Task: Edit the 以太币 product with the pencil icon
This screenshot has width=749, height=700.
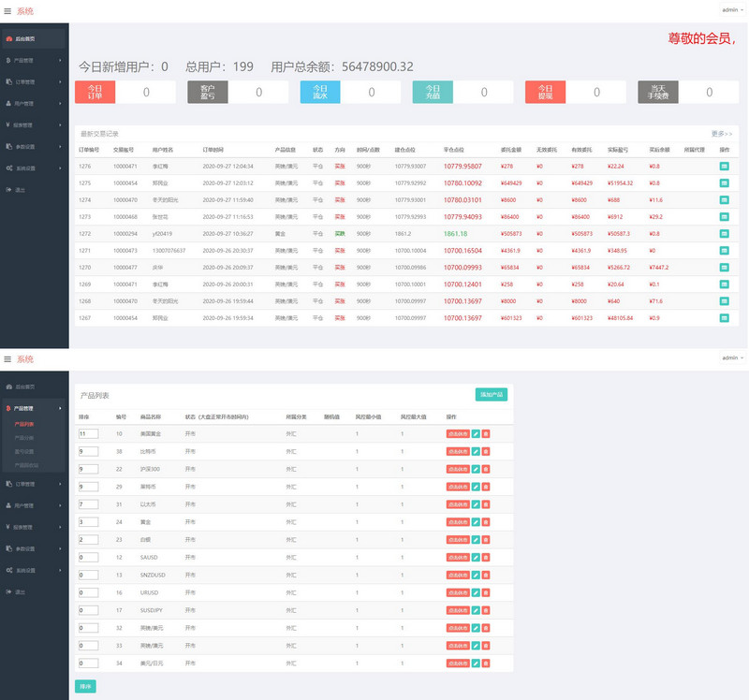Action: pyautogui.click(x=476, y=504)
